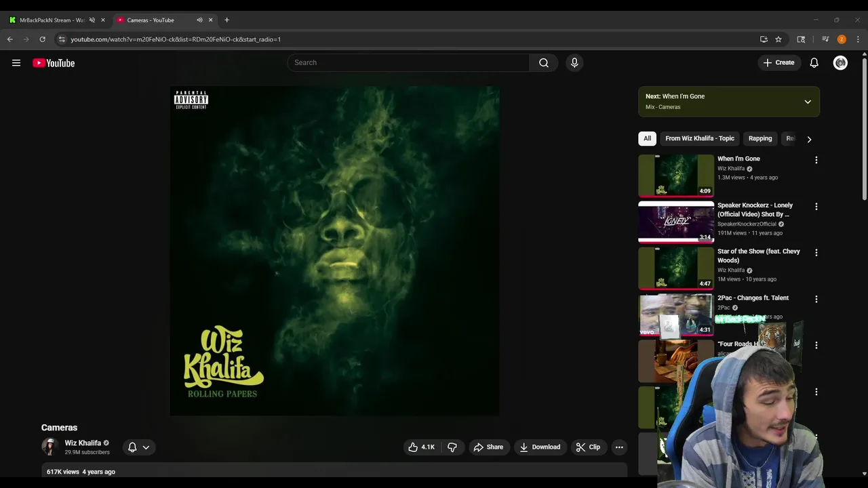
Task: Start voice search with microphone icon
Action: [x=574, y=62]
